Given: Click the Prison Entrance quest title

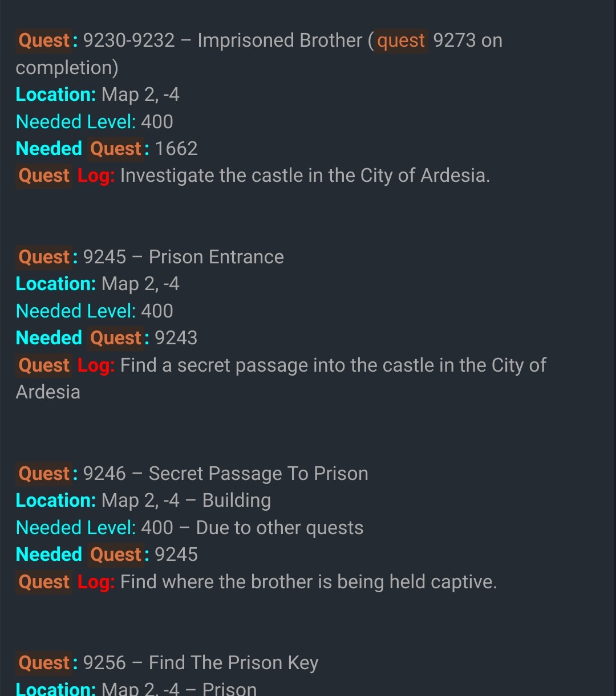Looking at the screenshot, I should pyautogui.click(x=216, y=257).
